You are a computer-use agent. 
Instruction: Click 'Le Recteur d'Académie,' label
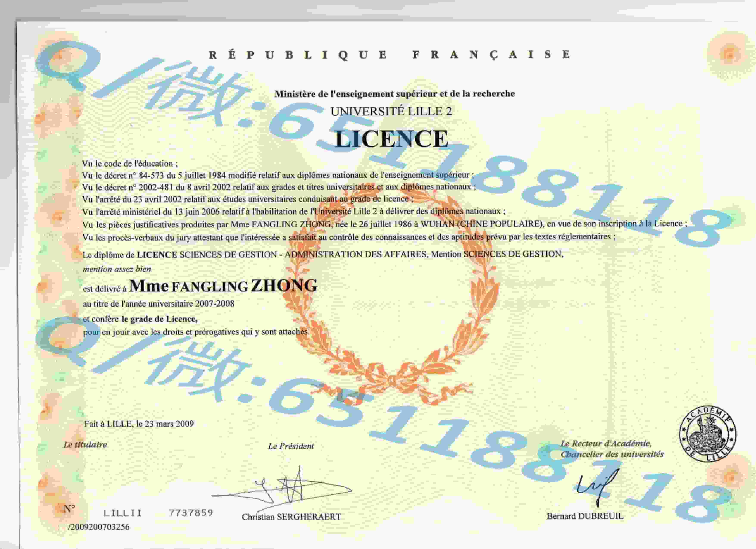[x=606, y=443]
